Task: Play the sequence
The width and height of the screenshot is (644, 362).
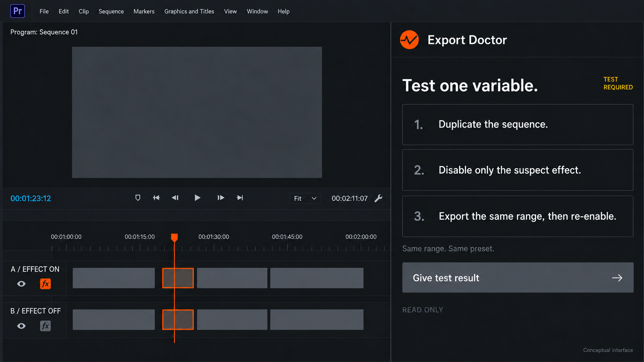Action: [x=197, y=198]
